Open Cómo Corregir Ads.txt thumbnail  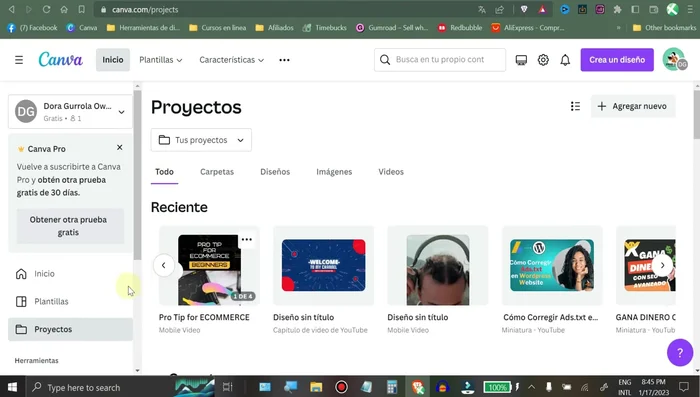pos(552,265)
